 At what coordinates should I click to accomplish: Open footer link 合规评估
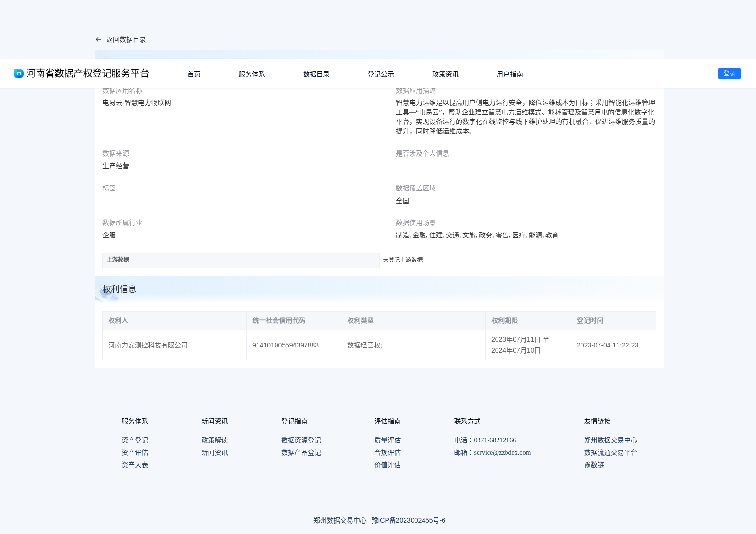pos(387,452)
